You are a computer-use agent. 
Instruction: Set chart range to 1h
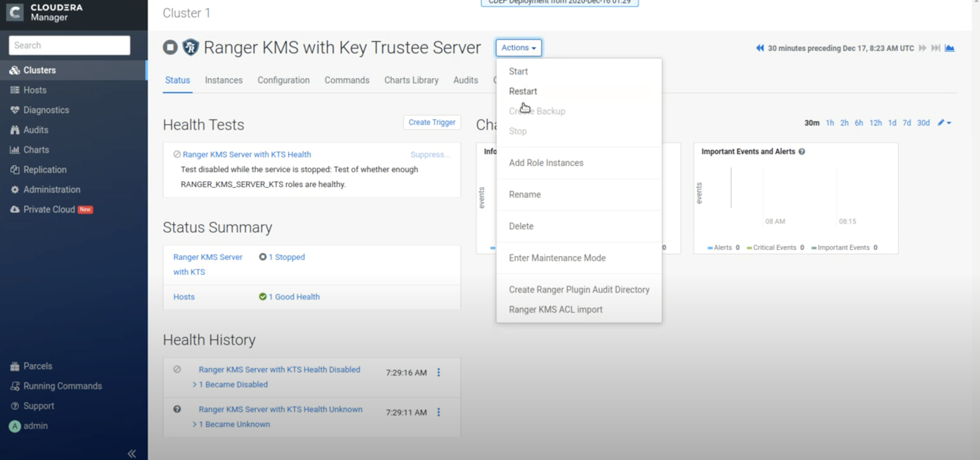click(830, 122)
